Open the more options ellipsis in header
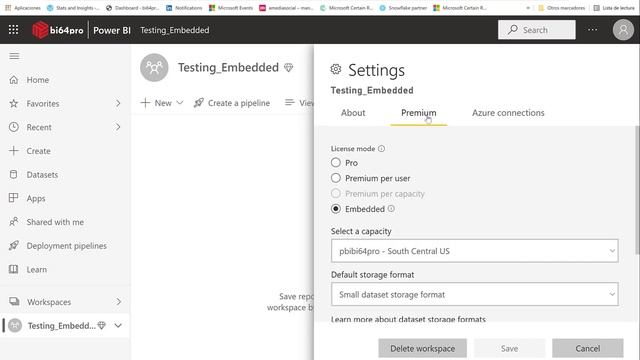Image resolution: width=640 pixels, height=360 pixels. pyautogui.click(x=593, y=29)
